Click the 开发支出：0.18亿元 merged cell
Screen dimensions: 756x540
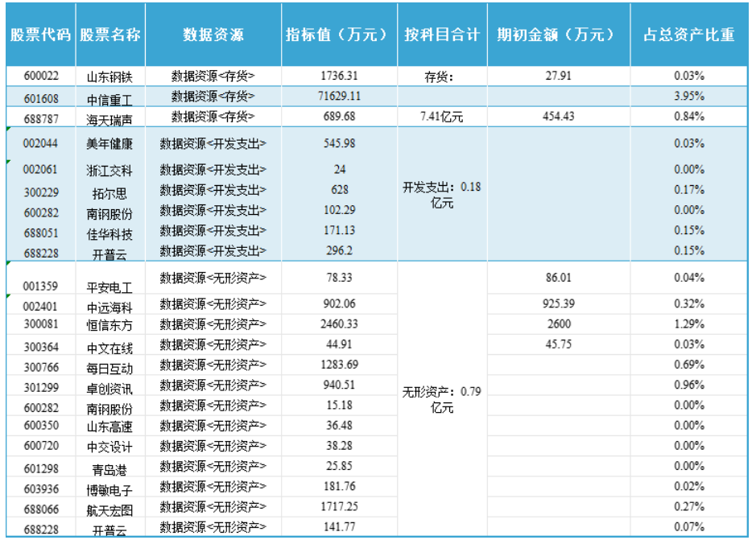441,195
